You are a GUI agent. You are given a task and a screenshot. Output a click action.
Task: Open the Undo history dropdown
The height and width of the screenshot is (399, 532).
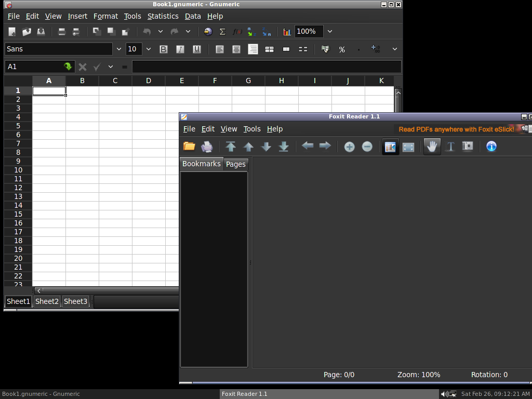click(x=161, y=32)
